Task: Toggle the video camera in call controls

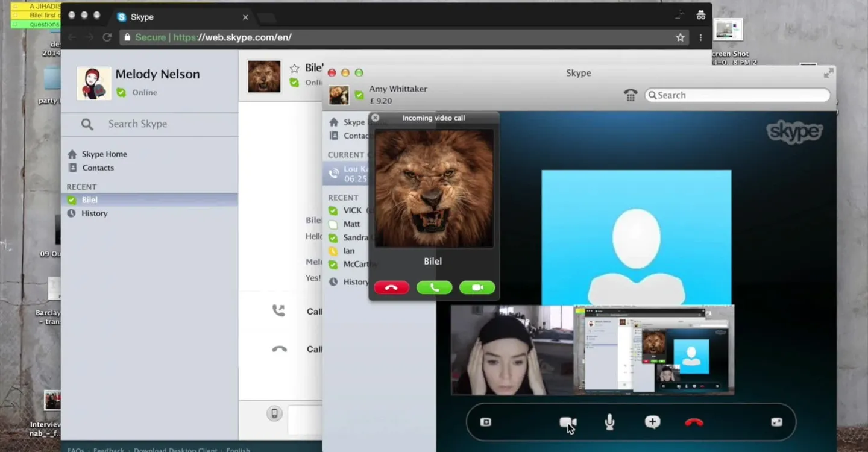Action: tap(568, 422)
